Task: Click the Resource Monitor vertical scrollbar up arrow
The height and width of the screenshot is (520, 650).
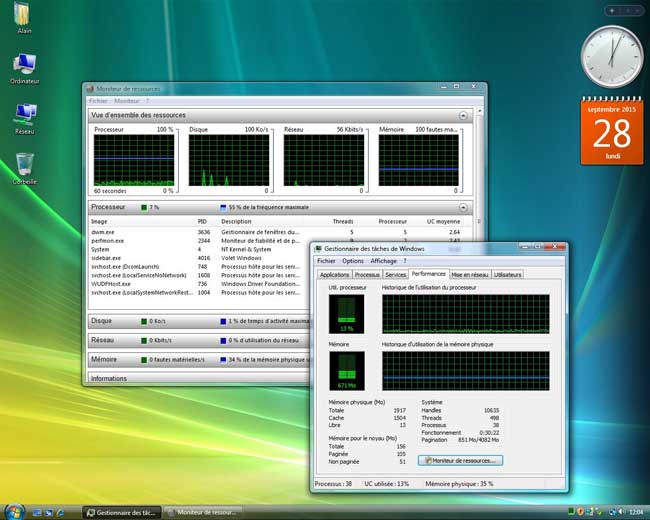Action: point(480,111)
